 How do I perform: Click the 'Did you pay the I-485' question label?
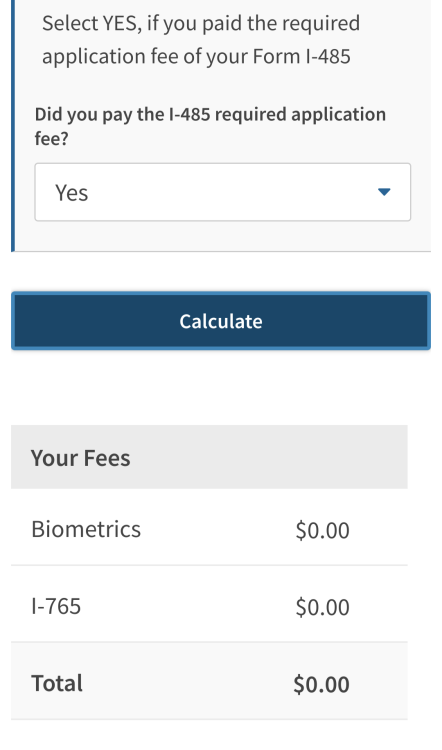[210, 115]
